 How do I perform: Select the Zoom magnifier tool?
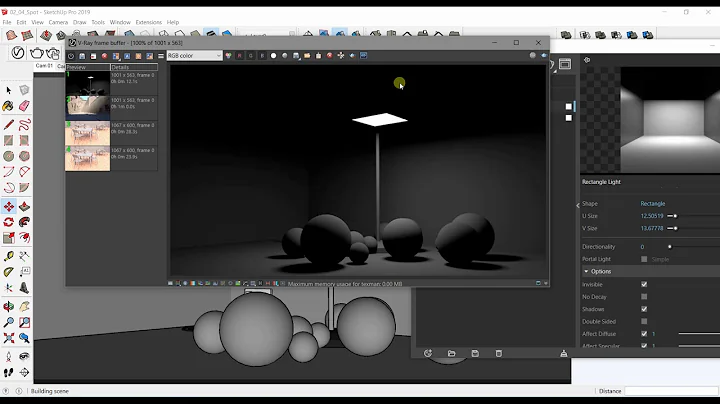(9, 322)
